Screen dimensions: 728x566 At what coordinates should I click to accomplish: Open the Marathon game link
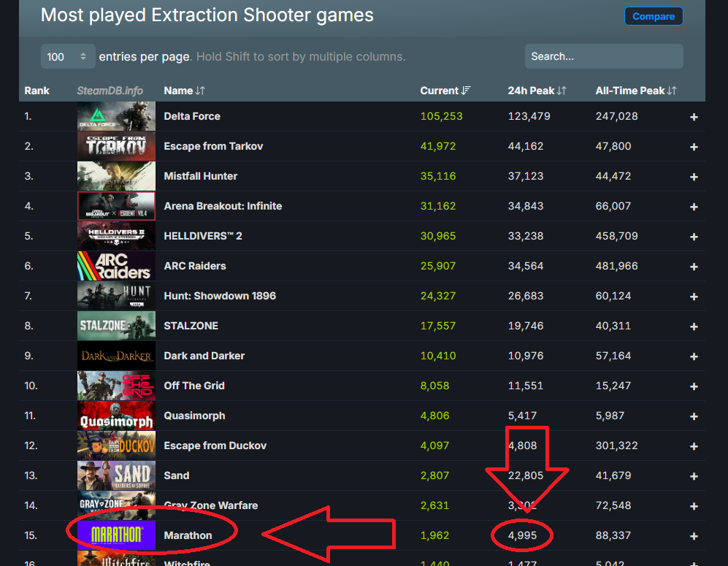[188, 535]
